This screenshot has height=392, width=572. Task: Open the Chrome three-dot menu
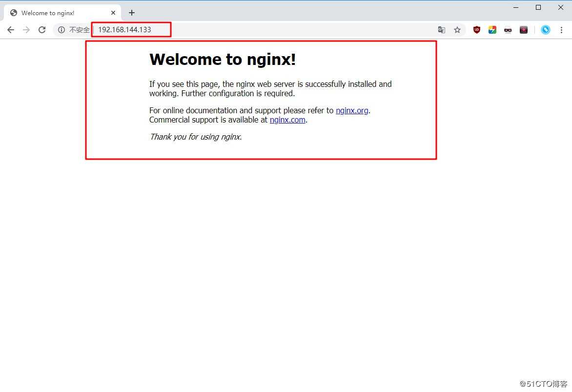pyautogui.click(x=561, y=30)
